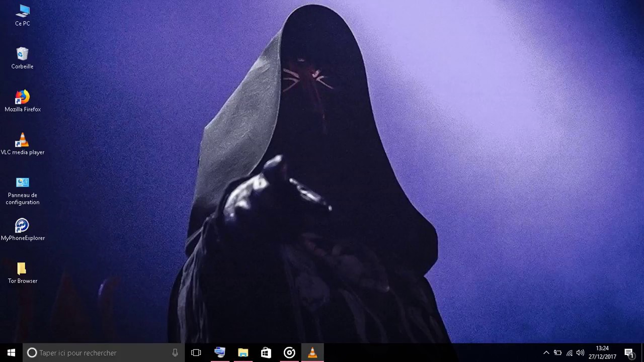Expand hidden system tray icons chevron
644x362 pixels.
tap(546, 353)
